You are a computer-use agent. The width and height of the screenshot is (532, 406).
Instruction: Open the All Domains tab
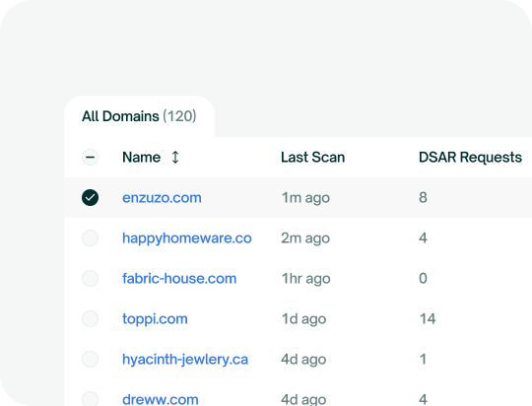pyautogui.click(x=139, y=116)
